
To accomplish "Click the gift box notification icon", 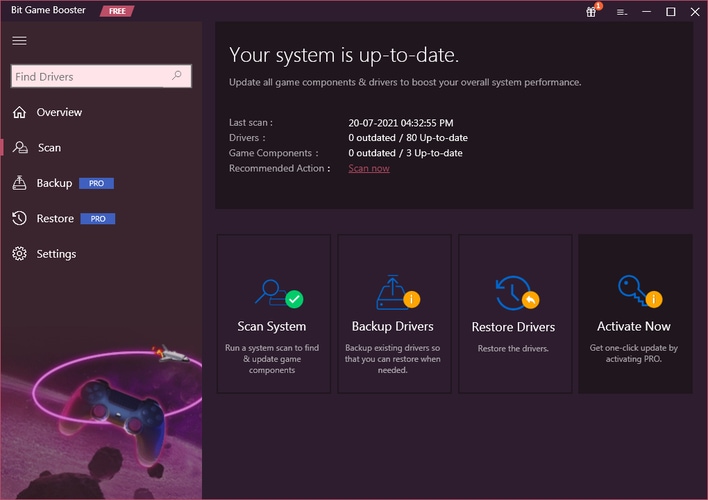I will [x=592, y=12].
